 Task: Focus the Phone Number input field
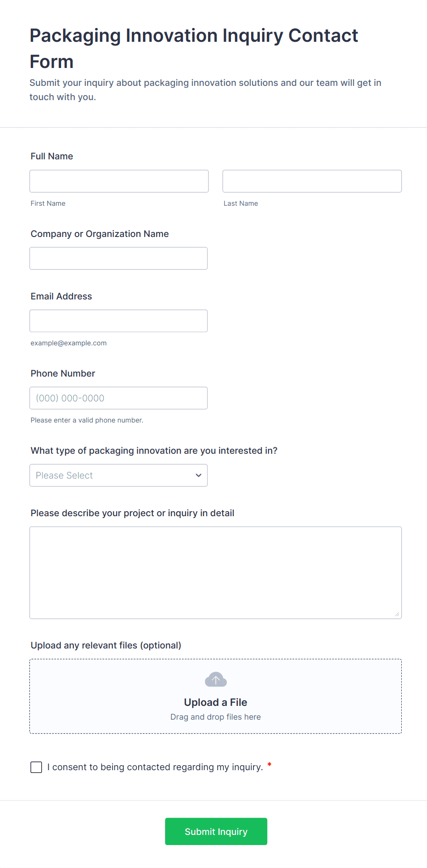118,398
